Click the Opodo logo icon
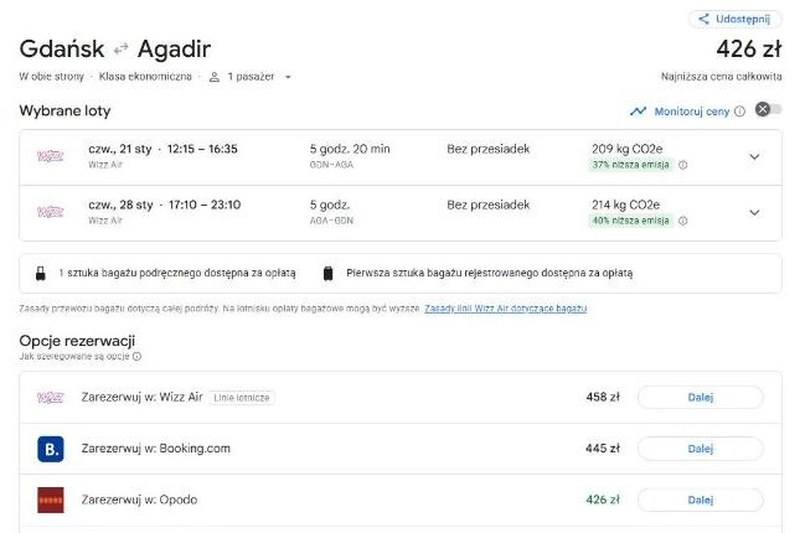The width and height of the screenshot is (800, 533). [51, 500]
